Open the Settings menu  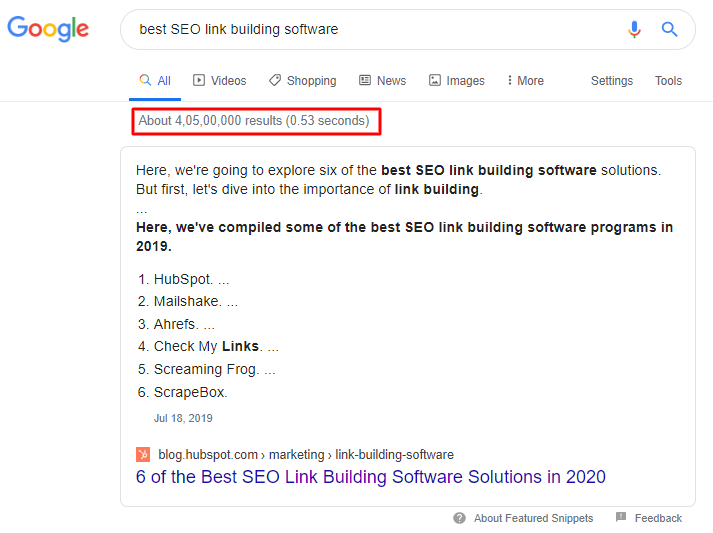click(612, 81)
